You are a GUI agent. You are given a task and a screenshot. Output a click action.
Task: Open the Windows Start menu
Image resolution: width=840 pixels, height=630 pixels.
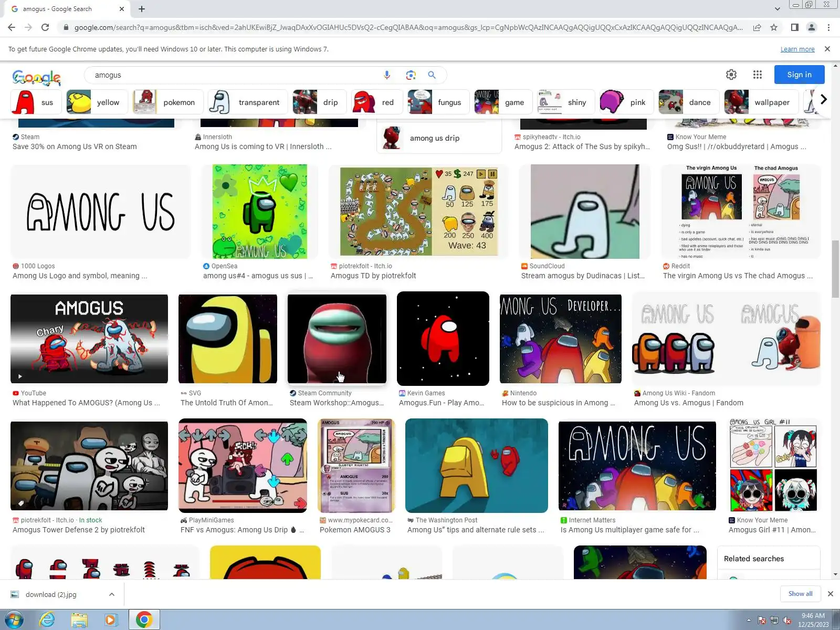[x=14, y=620]
